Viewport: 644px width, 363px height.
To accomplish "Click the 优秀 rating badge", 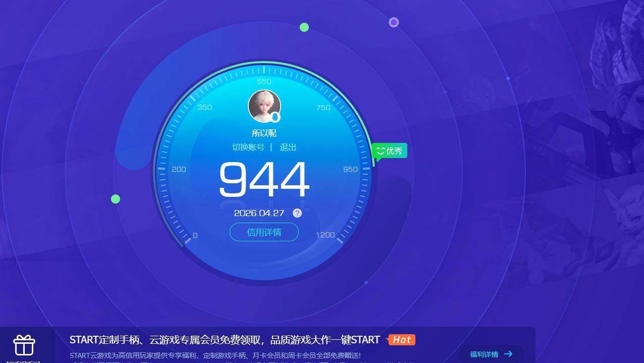I will coord(390,151).
